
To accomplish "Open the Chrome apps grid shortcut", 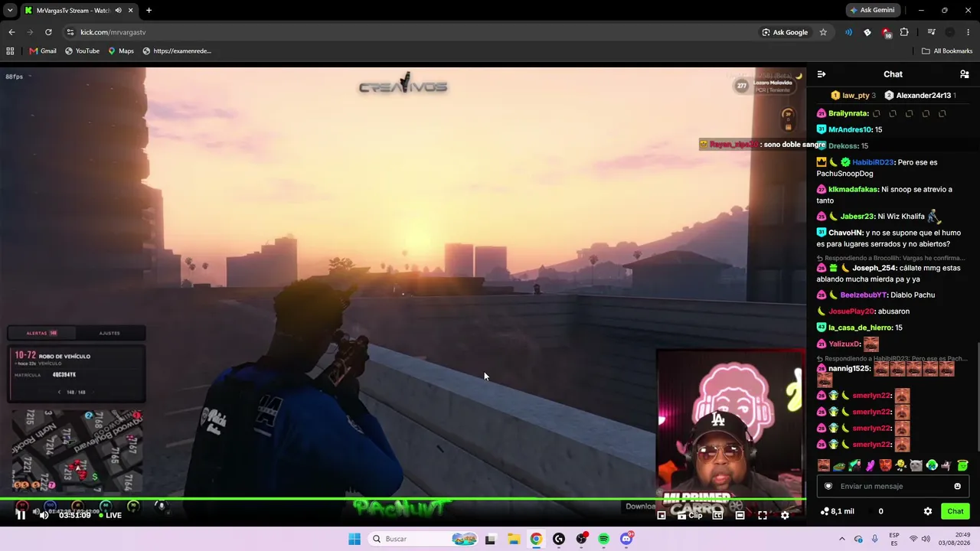I will [10, 51].
